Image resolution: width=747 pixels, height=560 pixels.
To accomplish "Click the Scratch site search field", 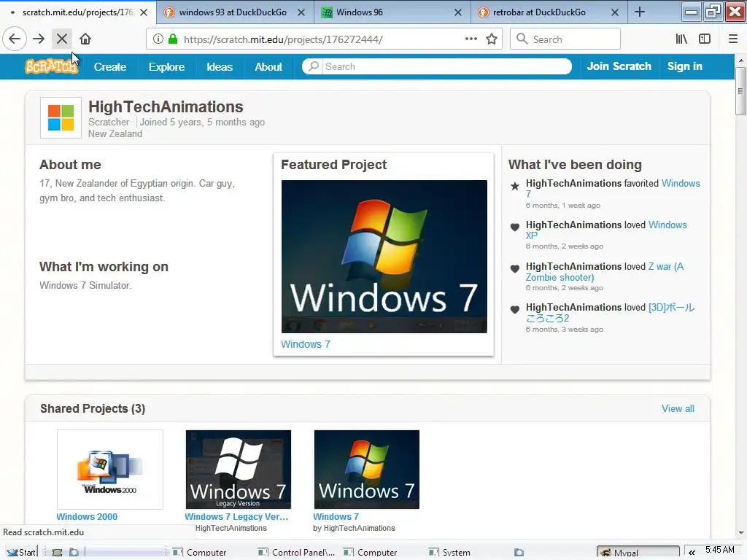I will 446,66.
